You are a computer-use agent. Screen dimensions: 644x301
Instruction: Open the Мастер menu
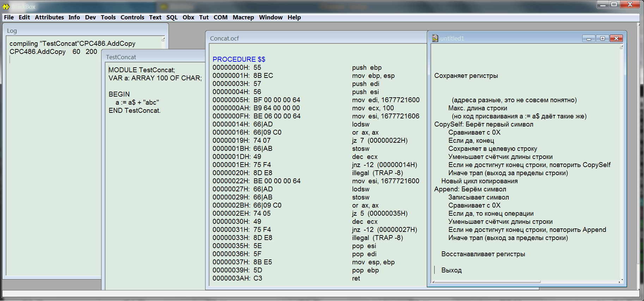[243, 17]
